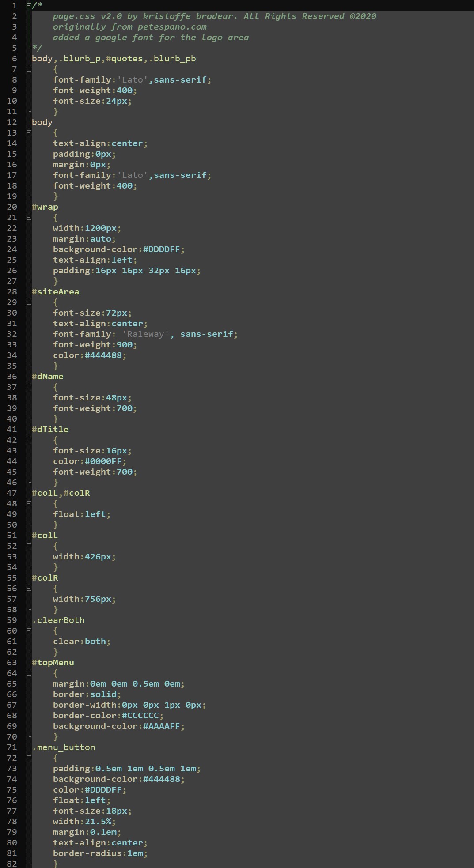Click the selector 'body,.blurb_p,#quotes,.blurb_pb'
474x868 pixels.
coord(114,59)
